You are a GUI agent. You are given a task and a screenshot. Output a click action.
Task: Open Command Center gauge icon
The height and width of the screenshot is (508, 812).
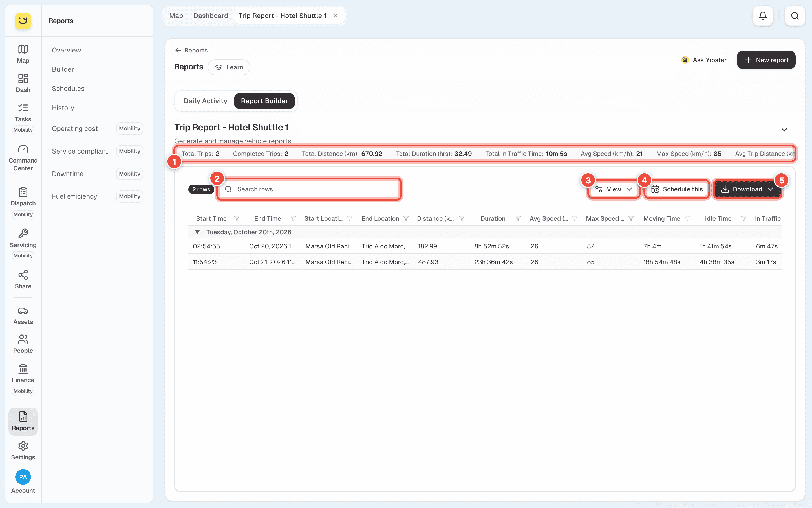(23, 149)
